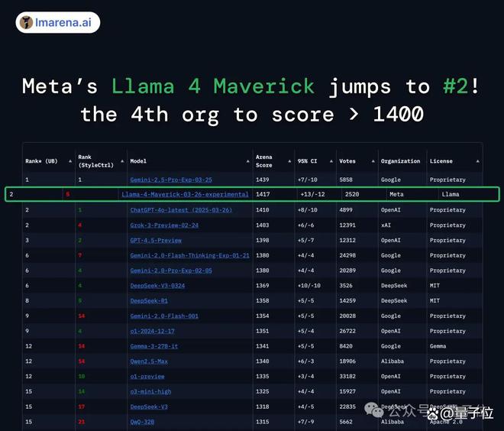Select the 1410 score for ChatGPT-4o-latest

point(262,210)
